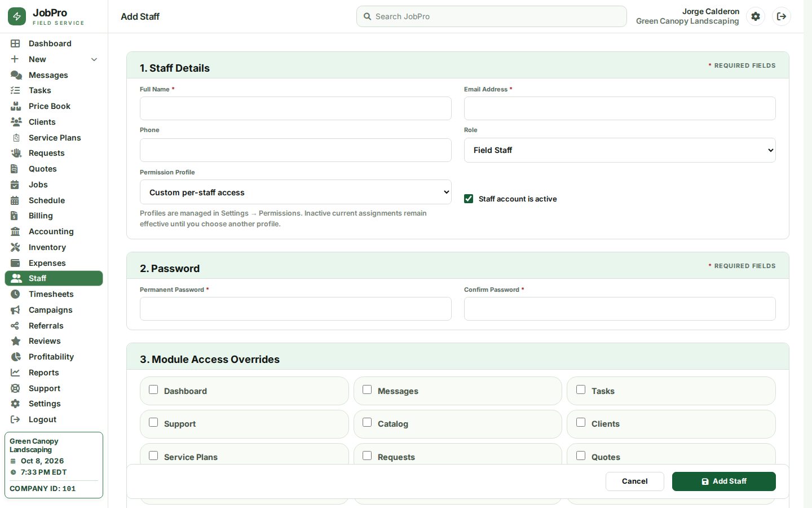This screenshot has height=508, width=812.
Task: Focus the Full Name input field
Action: click(295, 108)
